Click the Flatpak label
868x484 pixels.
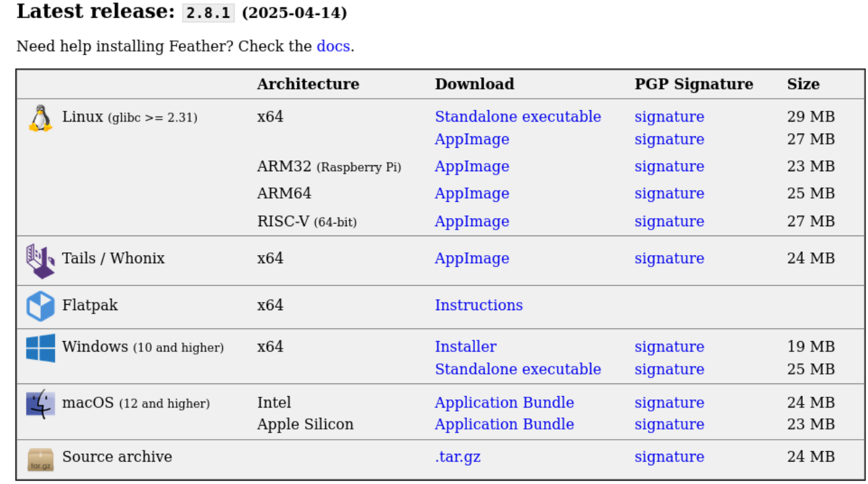pyautogui.click(x=90, y=305)
